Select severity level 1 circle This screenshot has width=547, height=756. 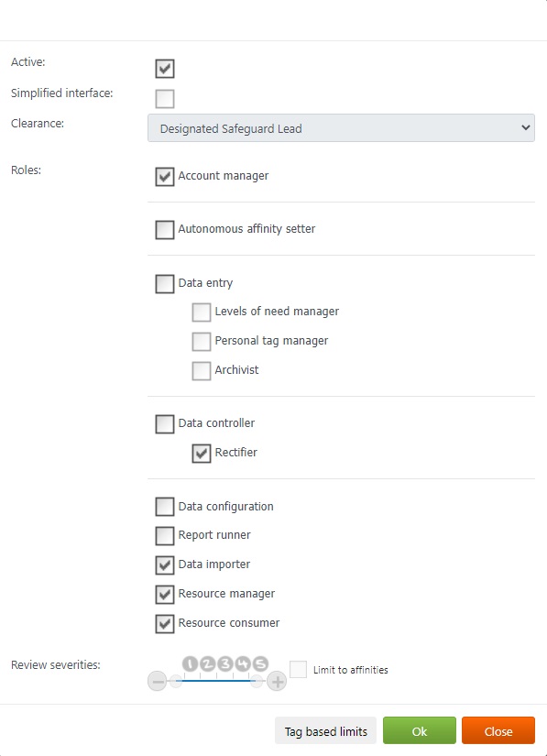pos(190,664)
